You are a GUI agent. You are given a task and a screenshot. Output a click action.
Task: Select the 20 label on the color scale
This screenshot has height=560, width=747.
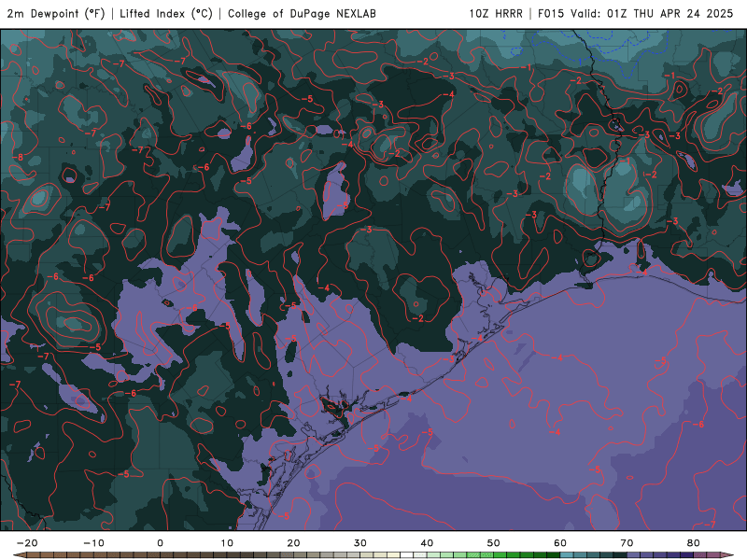pyautogui.click(x=293, y=543)
